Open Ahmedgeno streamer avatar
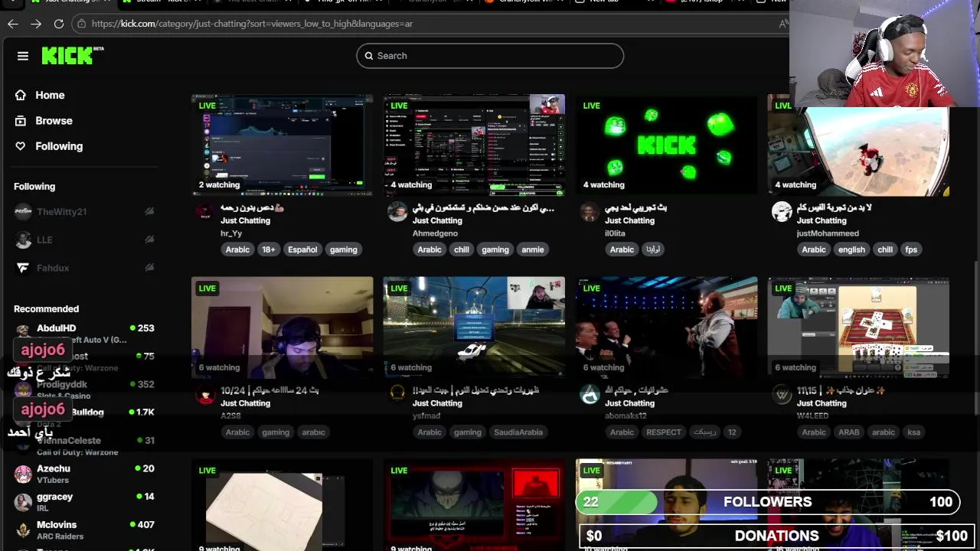 tap(397, 211)
